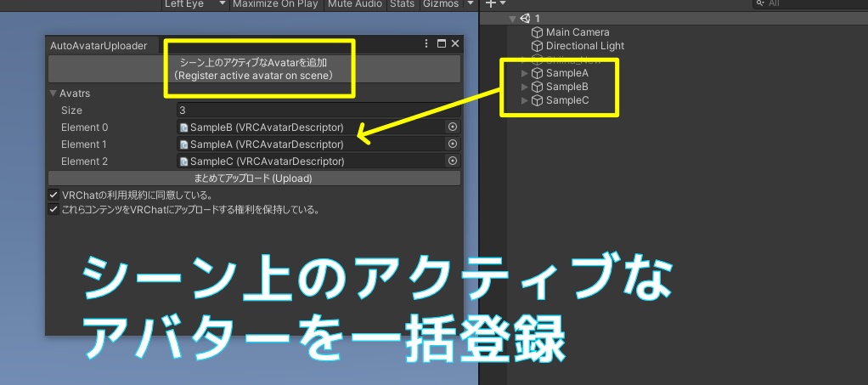The width and height of the screenshot is (868, 385).
Task: Toggle VRChatの利用規約に同意している checkbox
Action: [x=54, y=195]
